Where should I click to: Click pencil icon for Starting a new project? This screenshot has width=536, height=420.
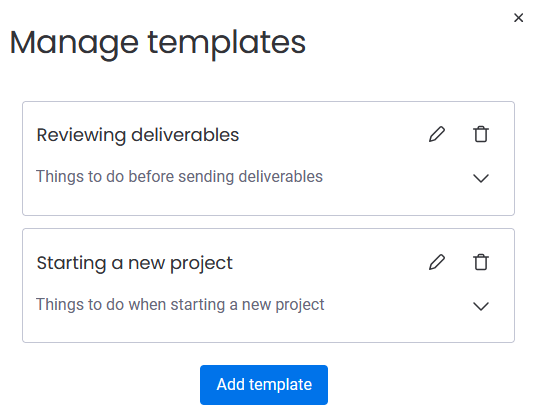tap(437, 262)
